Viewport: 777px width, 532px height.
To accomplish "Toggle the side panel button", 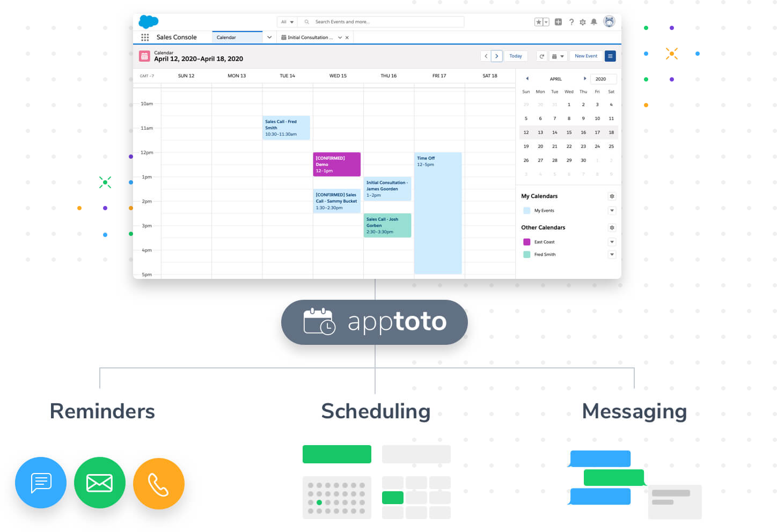I will tap(610, 56).
